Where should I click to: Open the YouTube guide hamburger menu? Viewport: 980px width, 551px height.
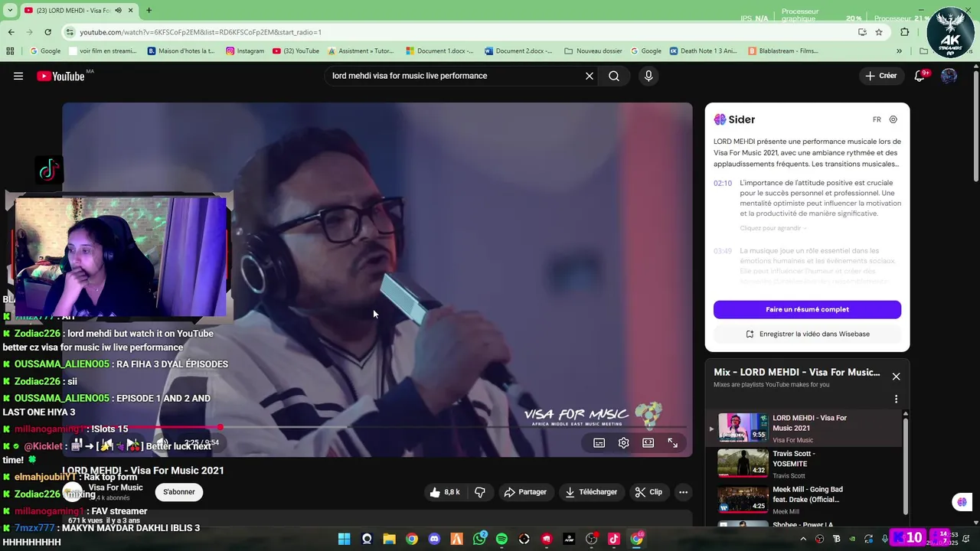click(x=18, y=76)
